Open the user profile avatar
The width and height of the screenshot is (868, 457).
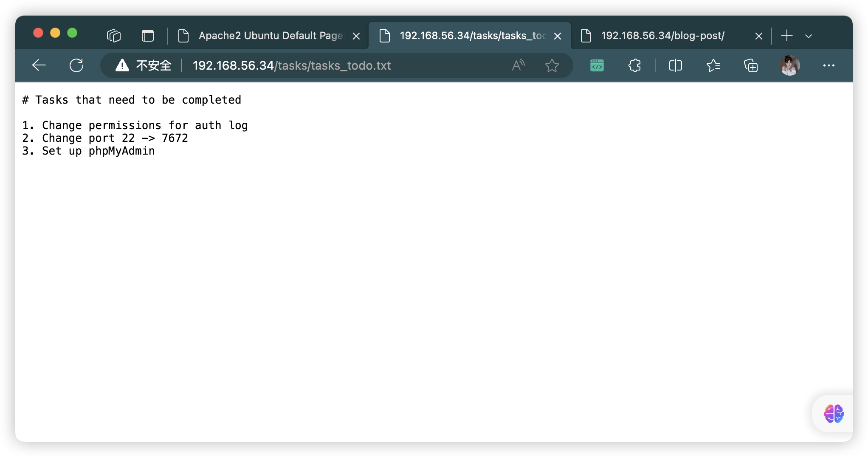click(x=789, y=65)
